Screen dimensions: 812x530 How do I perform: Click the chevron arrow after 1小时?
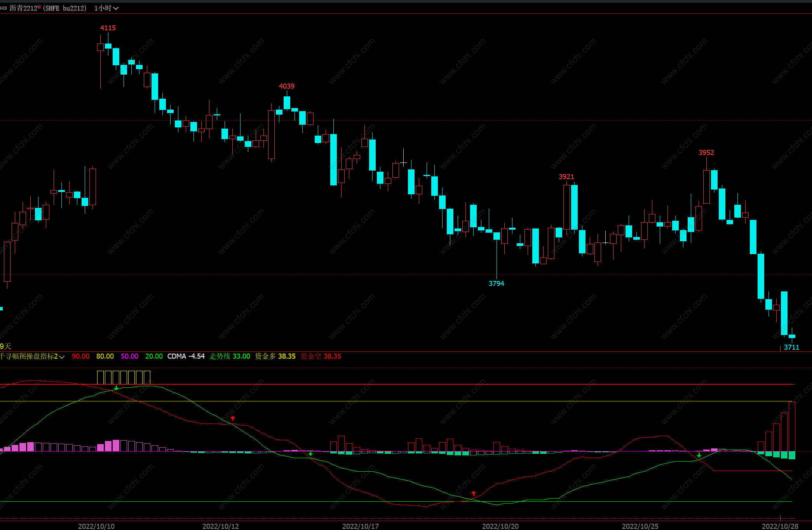116,8
